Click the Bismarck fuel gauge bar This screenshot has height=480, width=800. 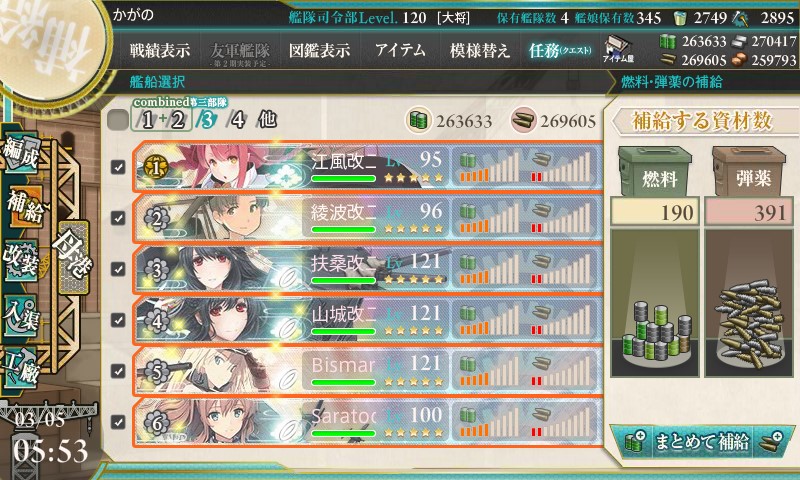click(x=489, y=371)
